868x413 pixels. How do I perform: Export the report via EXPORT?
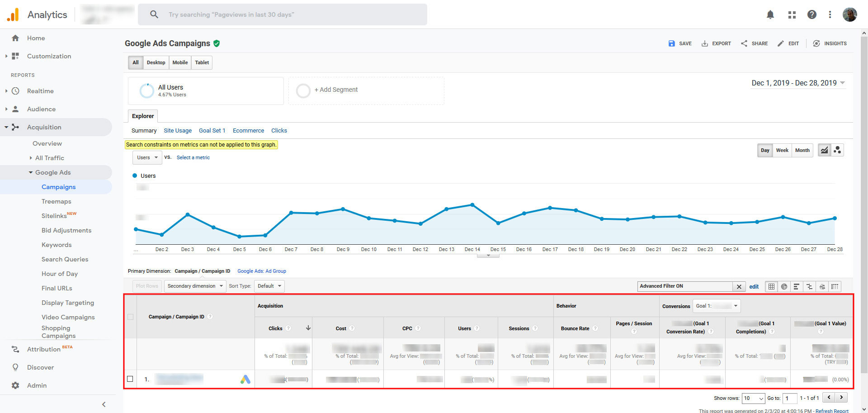[x=716, y=43]
